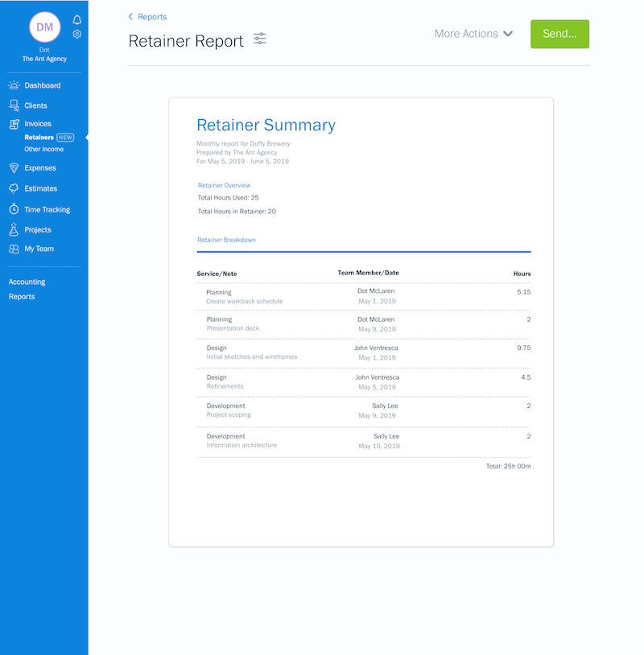The image size is (644, 655).
Task: Select the Information architecture note
Action: point(242,445)
